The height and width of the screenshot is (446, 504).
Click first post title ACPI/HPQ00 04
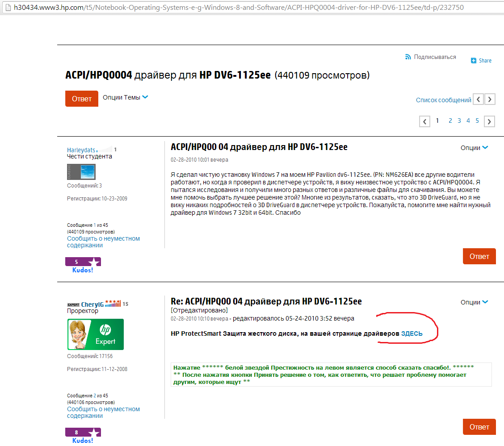click(x=259, y=147)
